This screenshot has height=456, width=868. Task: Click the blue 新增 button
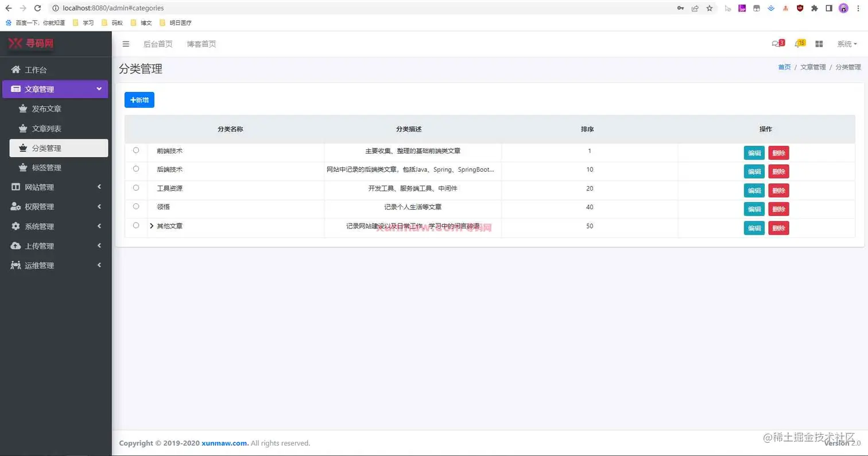(139, 100)
